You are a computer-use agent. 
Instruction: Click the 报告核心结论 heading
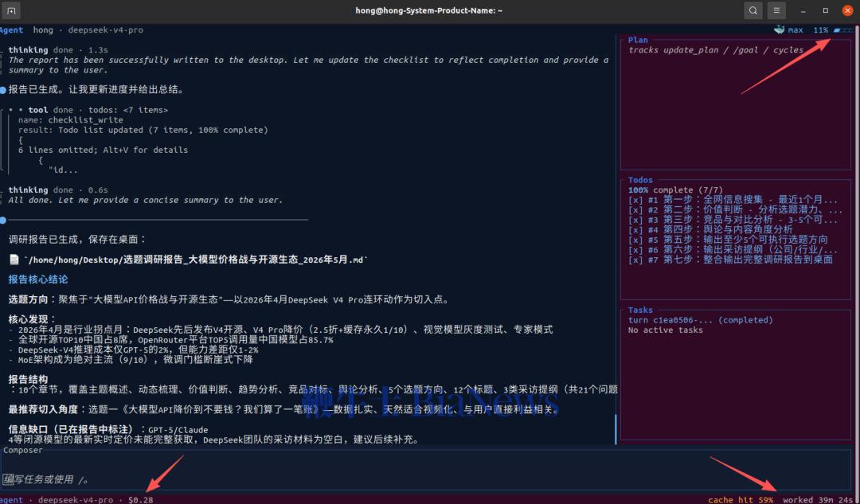(x=38, y=279)
